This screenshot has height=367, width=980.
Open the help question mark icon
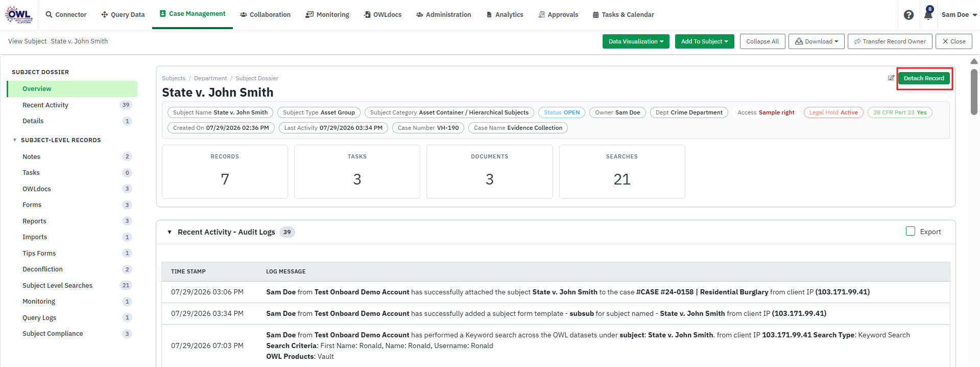point(909,15)
